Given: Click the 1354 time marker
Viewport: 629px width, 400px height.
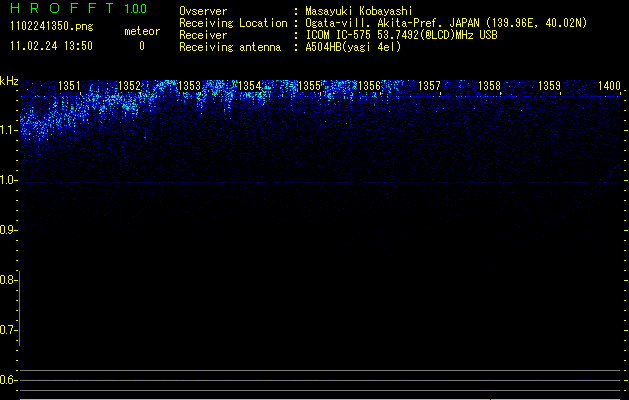Looking at the screenshot, I should point(250,86).
